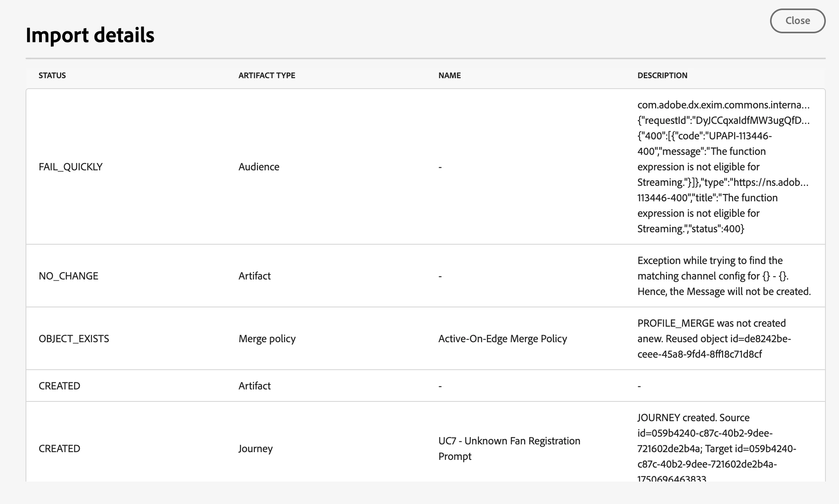Image resolution: width=839 pixels, height=504 pixels.
Task: Click the PROFILE_MERGE reused object description
Action: (713, 339)
